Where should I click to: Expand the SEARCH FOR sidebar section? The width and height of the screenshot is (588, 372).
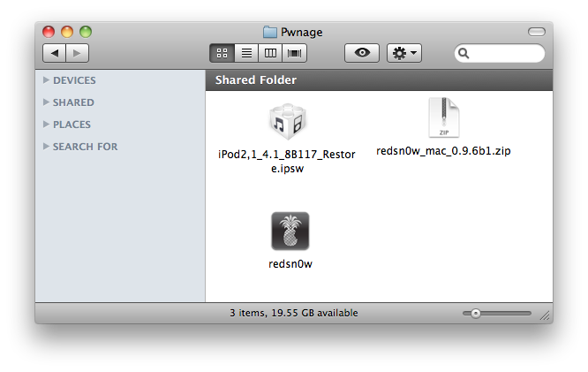pyautogui.click(x=46, y=147)
